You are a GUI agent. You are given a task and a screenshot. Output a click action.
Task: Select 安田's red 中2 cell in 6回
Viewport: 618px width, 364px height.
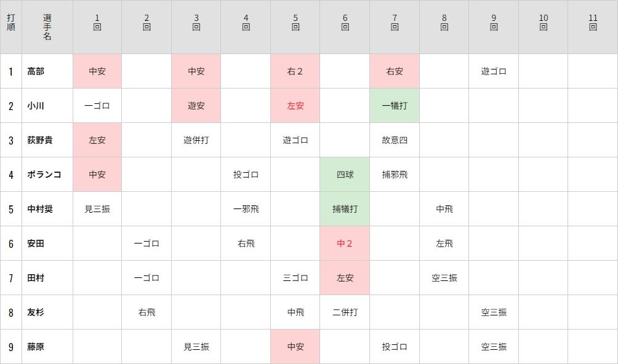pyautogui.click(x=345, y=243)
